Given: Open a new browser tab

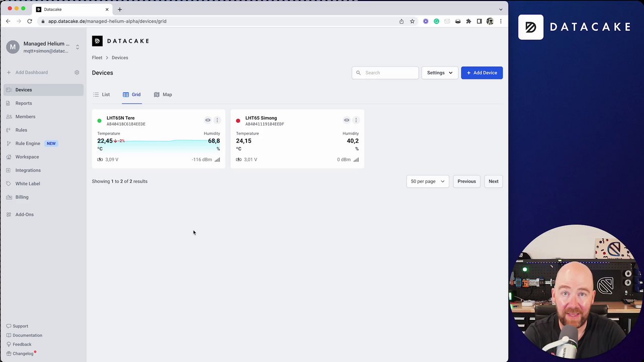Looking at the screenshot, I should pos(120,10).
